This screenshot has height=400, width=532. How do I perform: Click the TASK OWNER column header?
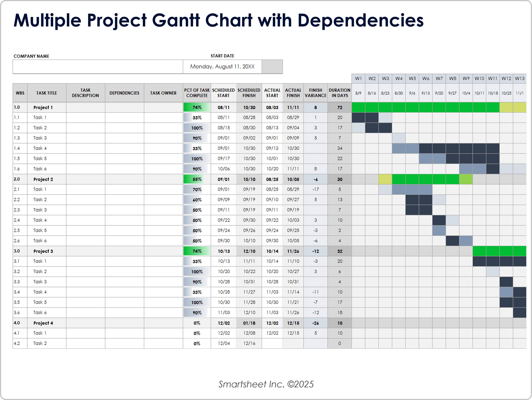coord(163,93)
